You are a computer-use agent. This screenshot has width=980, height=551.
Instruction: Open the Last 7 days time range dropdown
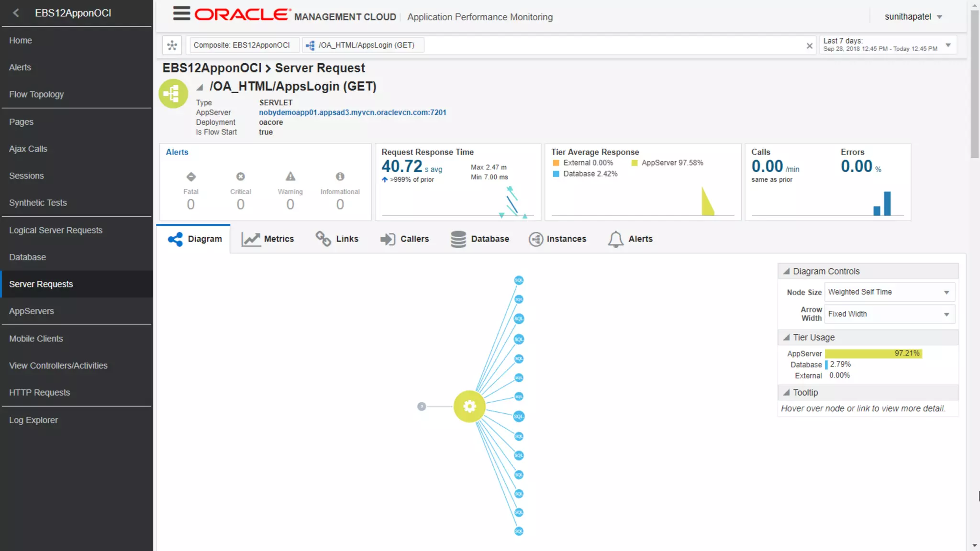pos(888,45)
